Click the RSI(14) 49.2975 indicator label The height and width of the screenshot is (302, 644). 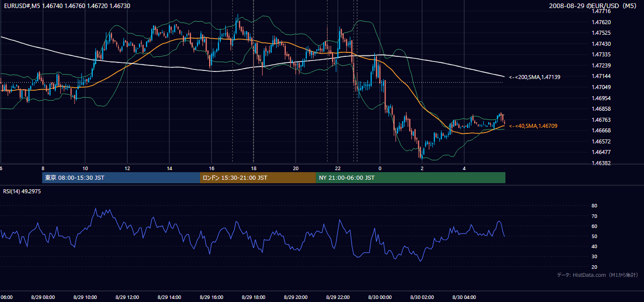(22, 191)
